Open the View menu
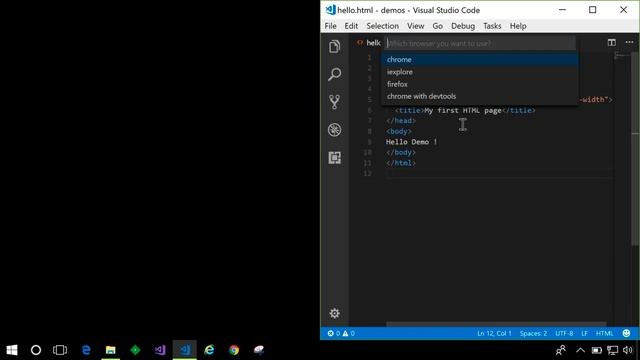This screenshot has width=640, height=360. click(416, 26)
